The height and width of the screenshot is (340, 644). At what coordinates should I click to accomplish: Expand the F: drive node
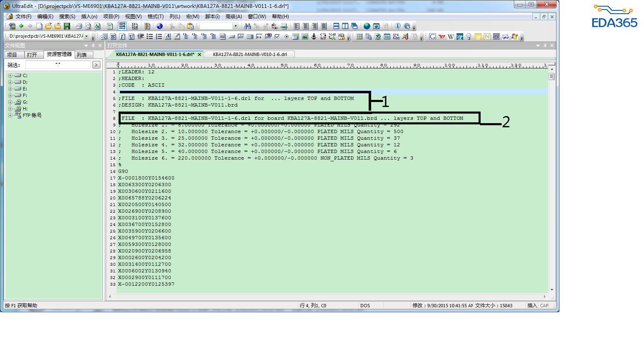click(x=10, y=95)
